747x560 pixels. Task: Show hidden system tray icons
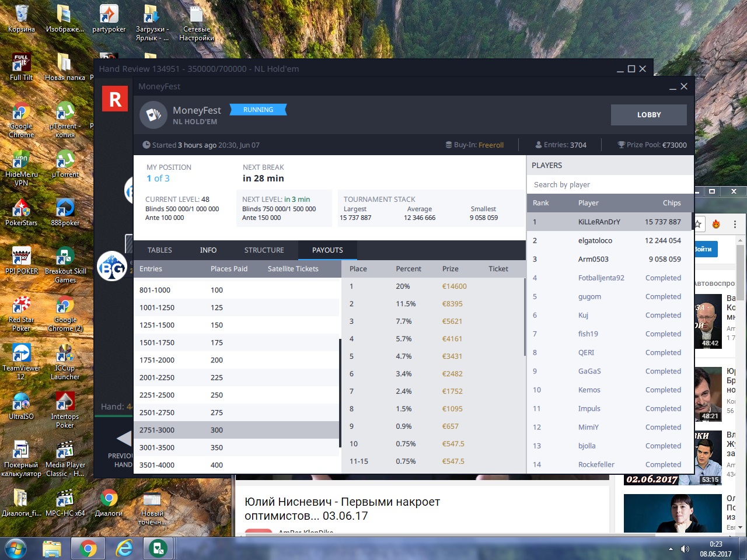[671, 549]
